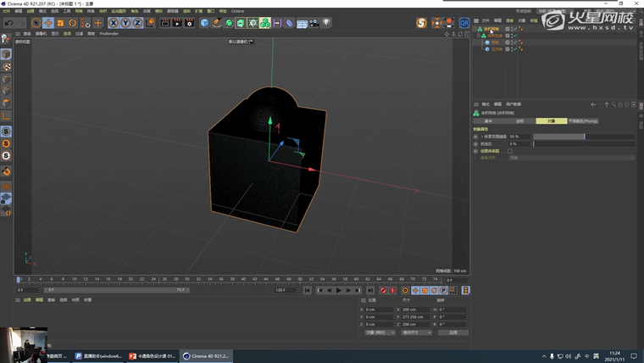This screenshot has height=363, width=644.
Task: Click the 应用 button in coordinates panel
Action: 453,332
